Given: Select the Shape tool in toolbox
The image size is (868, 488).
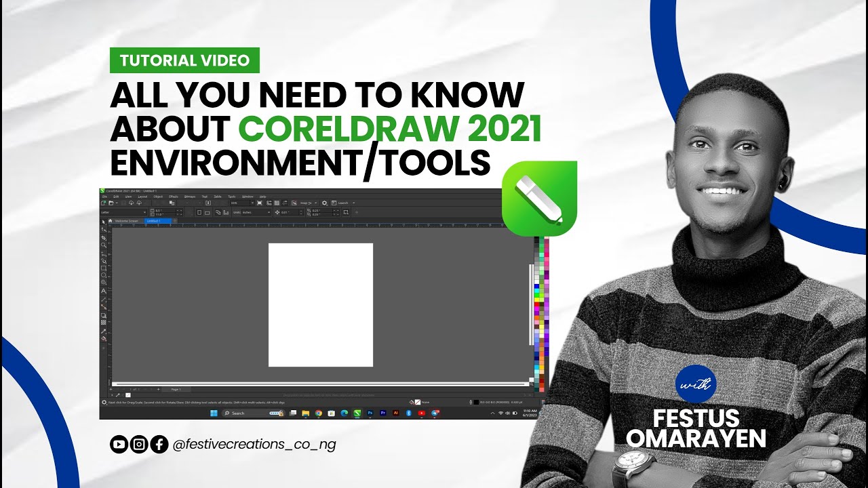Looking at the screenshot, I should [104, 229].
